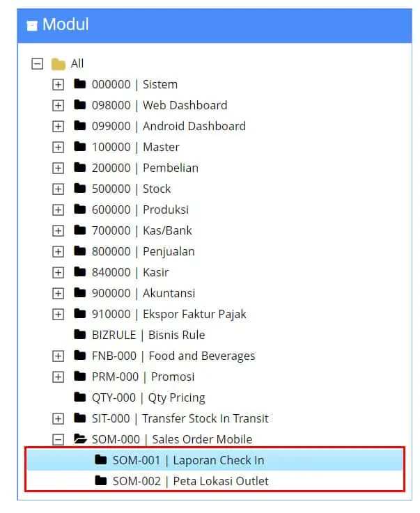Select the 910000 Ekspor Faktur Pajak item
The width and height of the screenshot is (420, 513).
point(169,314)
